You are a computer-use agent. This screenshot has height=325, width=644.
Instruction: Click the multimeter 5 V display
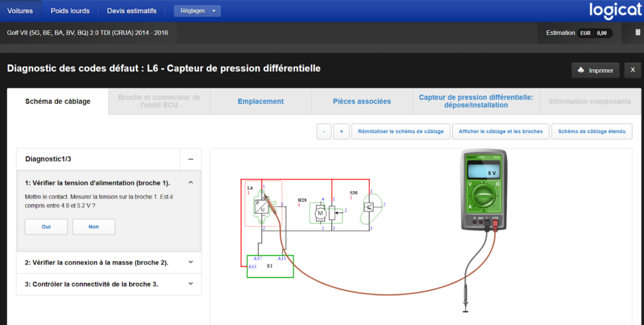pyautogui.click(x=484, y=170)
